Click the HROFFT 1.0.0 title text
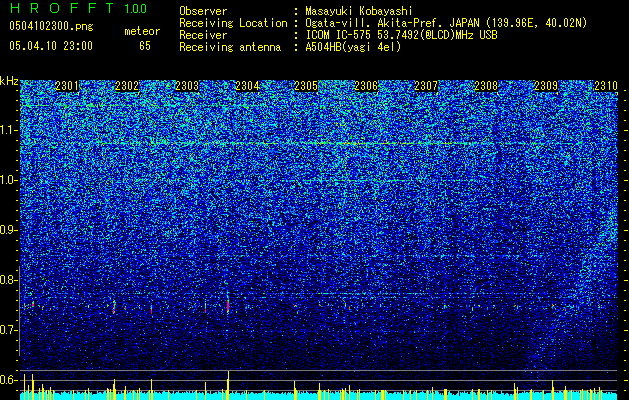The width and height of the screenshot is (629, 400). click(78, 8)
